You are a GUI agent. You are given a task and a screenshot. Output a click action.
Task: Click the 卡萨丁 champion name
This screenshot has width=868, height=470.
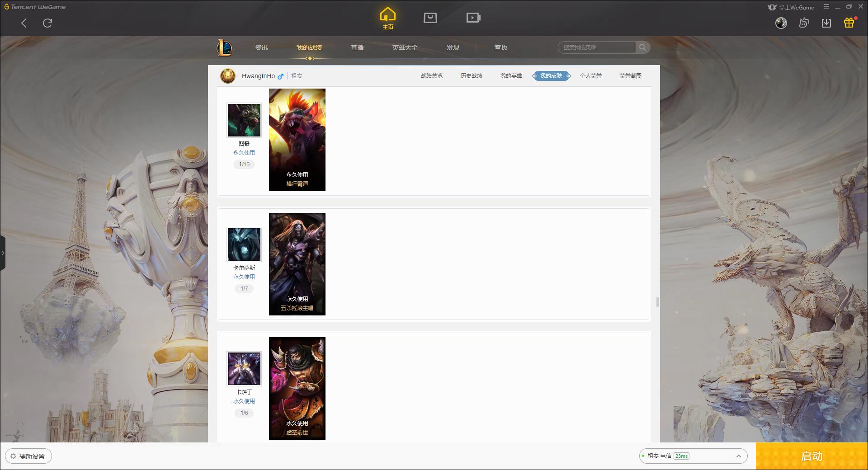pos(244,392)
